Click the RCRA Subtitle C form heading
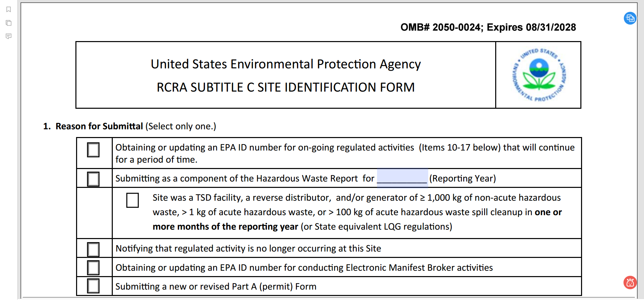644x300 pixels. 285,88
